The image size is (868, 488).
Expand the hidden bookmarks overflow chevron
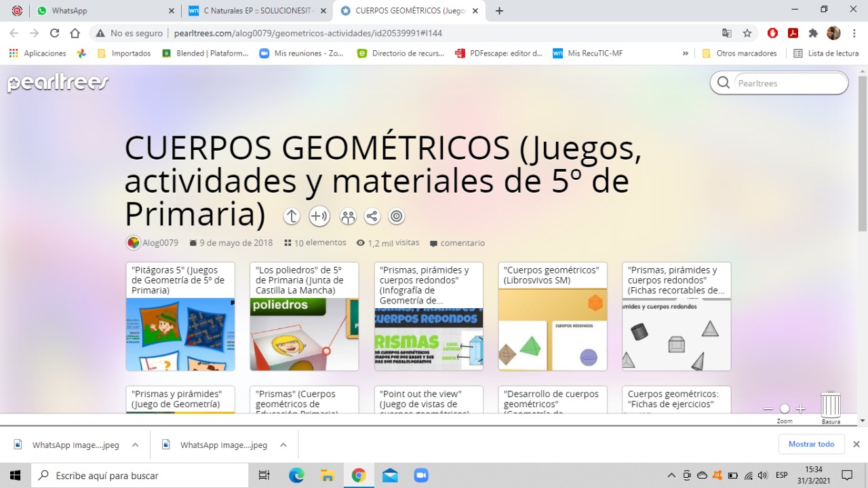(x=685, y=53)
